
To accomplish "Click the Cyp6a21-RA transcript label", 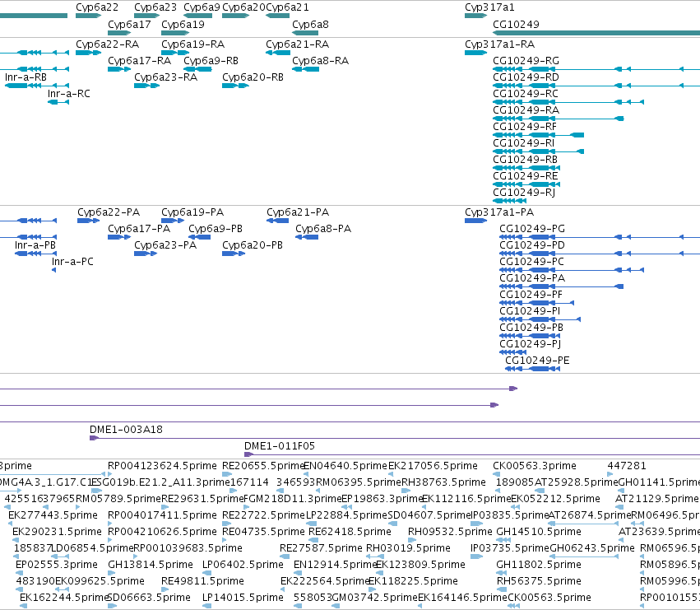I will tap(297, 44).
